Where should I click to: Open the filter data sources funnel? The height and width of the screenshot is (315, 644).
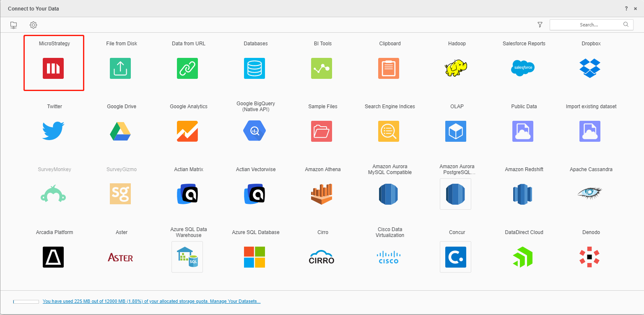point(540,25)
